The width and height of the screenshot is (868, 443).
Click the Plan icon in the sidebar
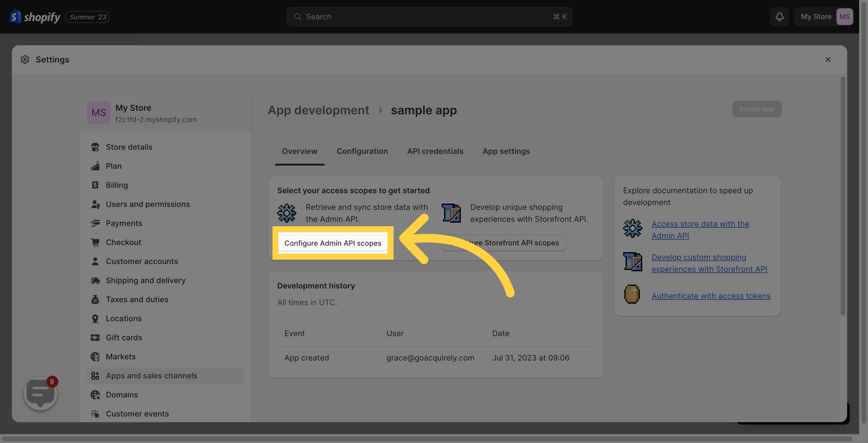click(x=95, y=166)
